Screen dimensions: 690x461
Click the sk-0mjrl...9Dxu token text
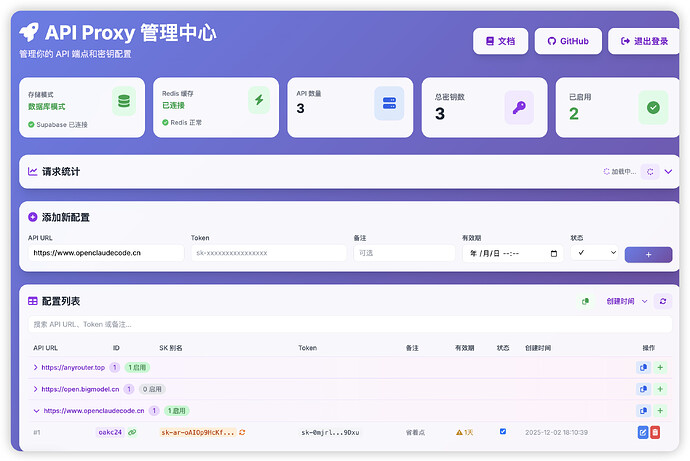[x=330, y=432]
